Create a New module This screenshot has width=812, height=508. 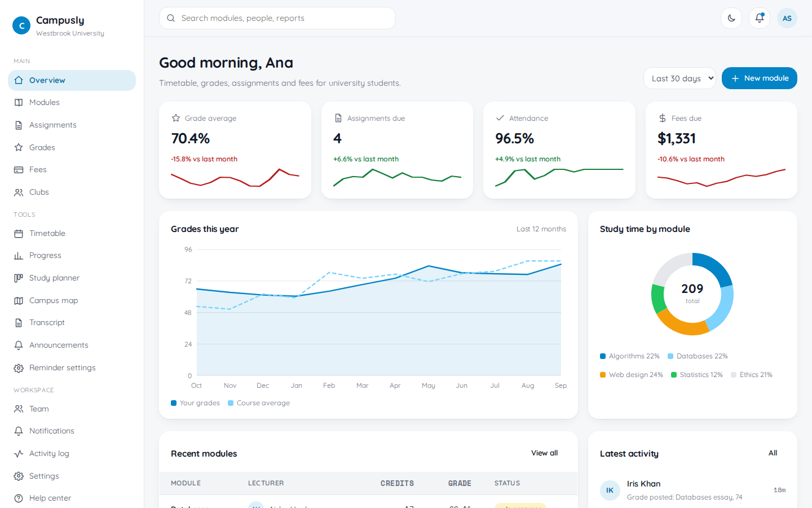[x=760, y=78]
